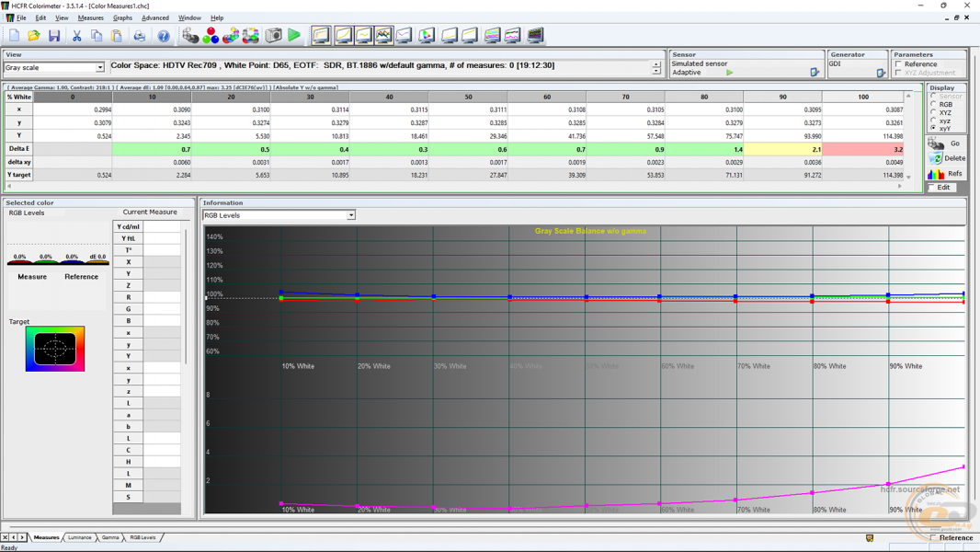The height and width of the screenshot is (552, 980).
Task: Switch to the Measures bottom tab
Action: click(46, 537)
